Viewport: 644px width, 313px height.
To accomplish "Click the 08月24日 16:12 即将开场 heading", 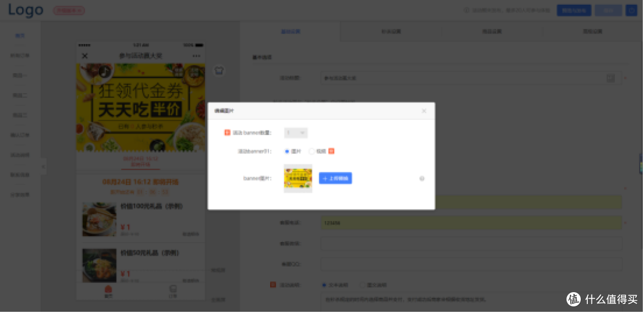I will point(141,182).
